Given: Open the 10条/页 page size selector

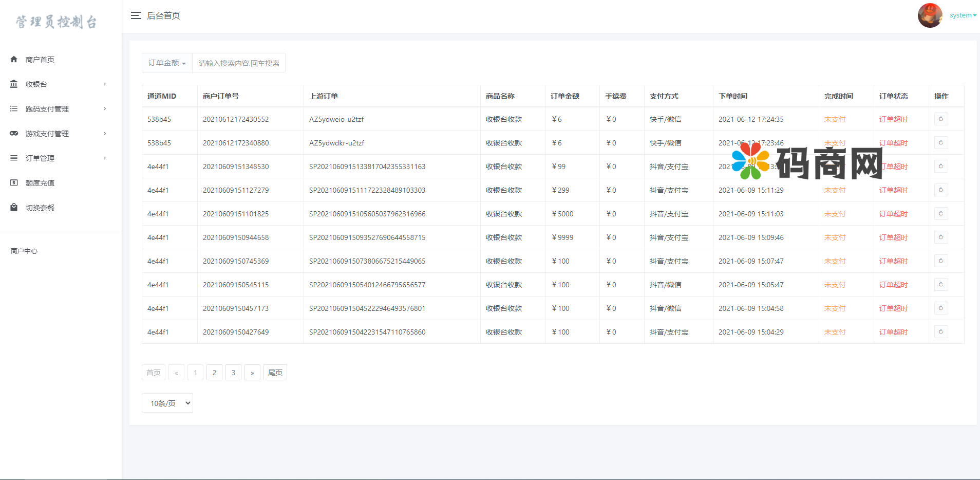Looking at the screenshot, I should [x=167, y=403].
